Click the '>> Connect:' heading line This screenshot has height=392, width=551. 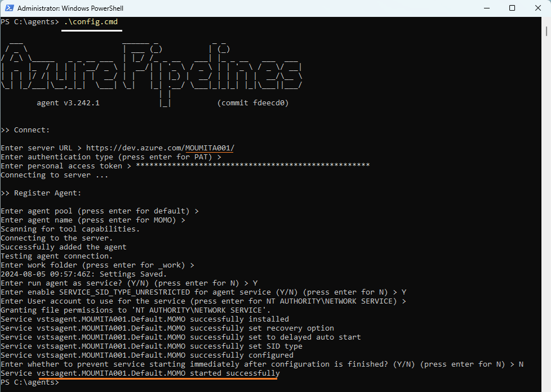coord(25,130)
